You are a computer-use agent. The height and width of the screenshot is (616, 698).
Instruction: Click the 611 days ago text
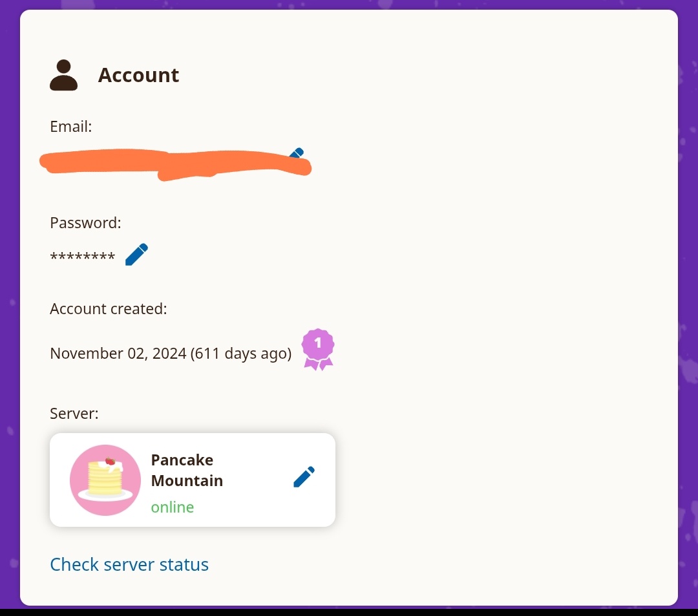tap(241, 354)
